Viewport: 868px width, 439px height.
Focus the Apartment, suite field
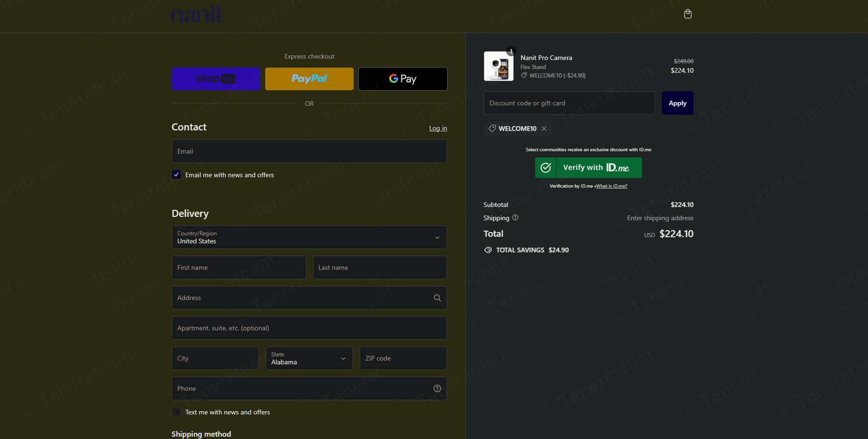point(309,328)
